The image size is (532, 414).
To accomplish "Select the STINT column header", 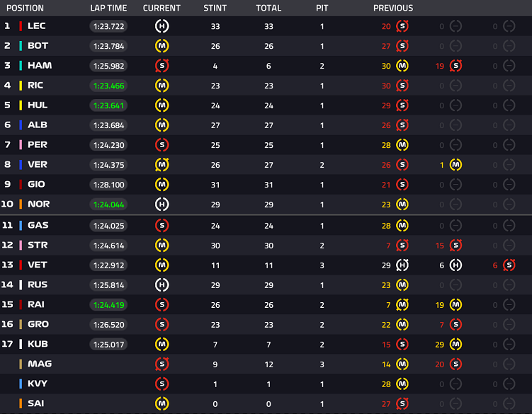I will [x=215, y=8].
